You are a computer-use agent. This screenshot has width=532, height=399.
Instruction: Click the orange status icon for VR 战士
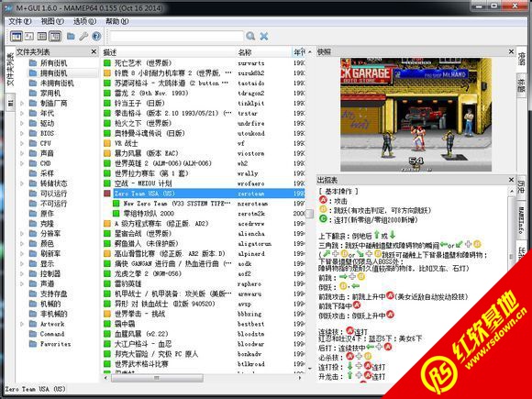[x=107, y=143]
